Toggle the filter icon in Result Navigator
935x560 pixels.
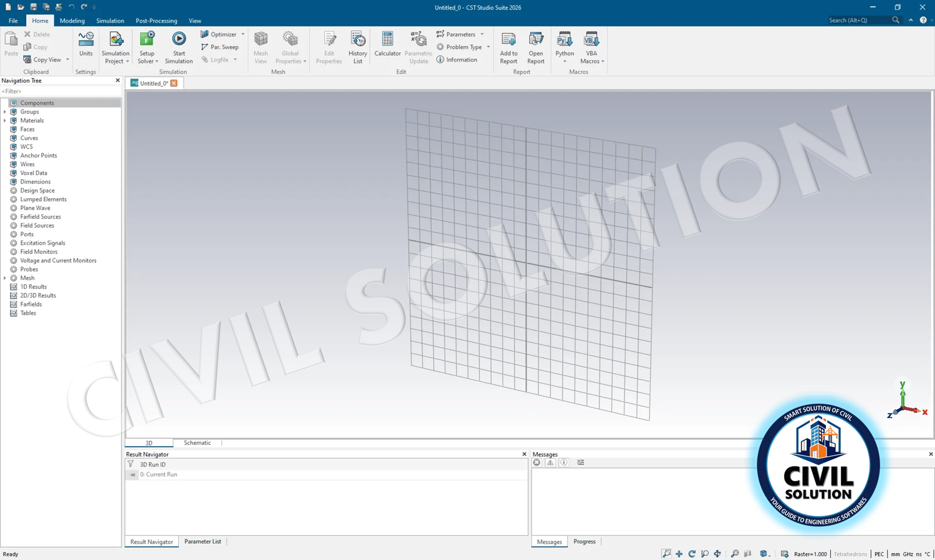tap(131, 464)
